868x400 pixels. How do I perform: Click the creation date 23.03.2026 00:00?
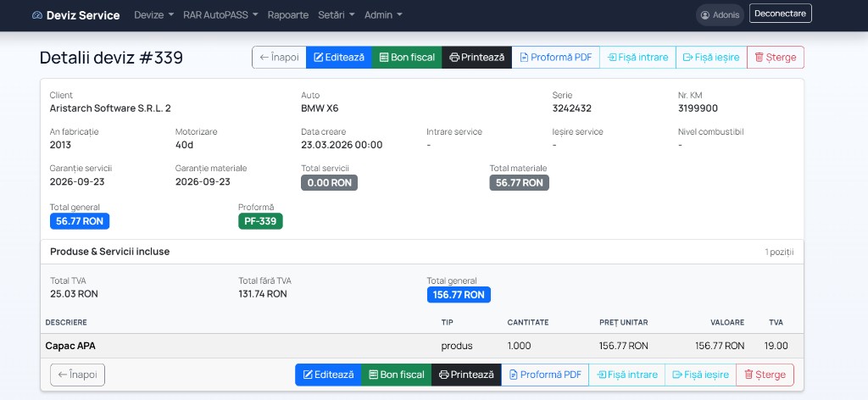[342, 145]
